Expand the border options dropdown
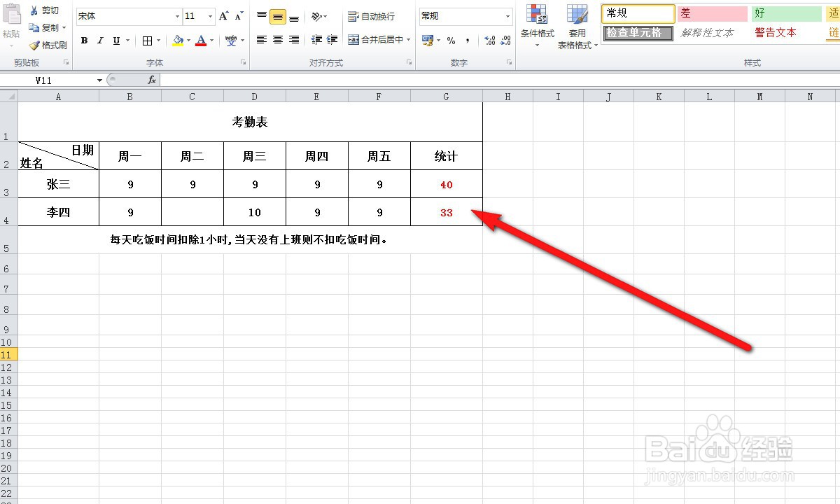The width and height of the screenshot is (840, 504). [x=158, y=41]
